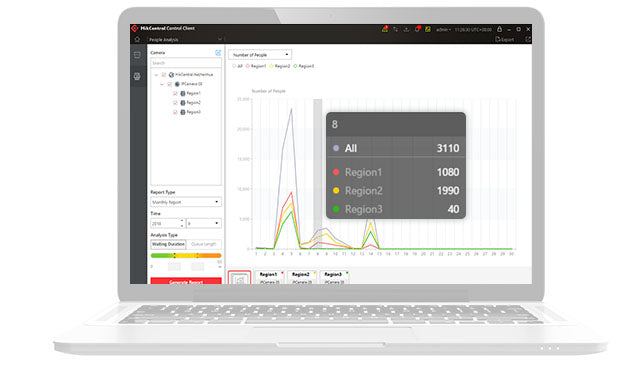This screenshot has height=365, width=642.
Task: Select the Region2 tab below the chart
Action: [x=302, y=277]
